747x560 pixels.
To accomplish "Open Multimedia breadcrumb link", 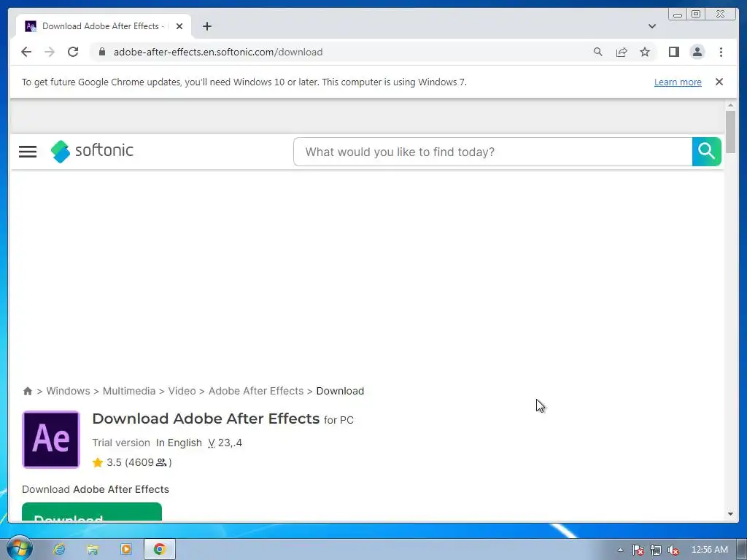I will click(x=129, y=391).
